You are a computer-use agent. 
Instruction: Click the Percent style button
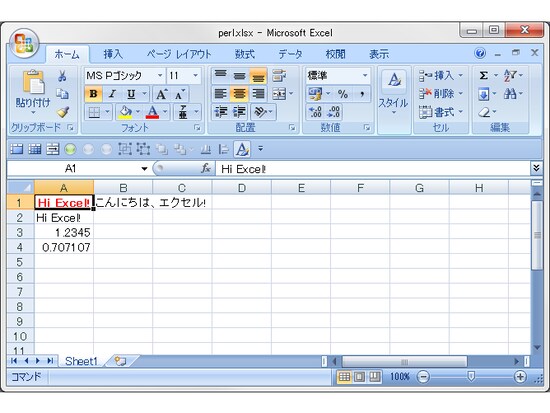pyautogui.click(x=343, y=94)
